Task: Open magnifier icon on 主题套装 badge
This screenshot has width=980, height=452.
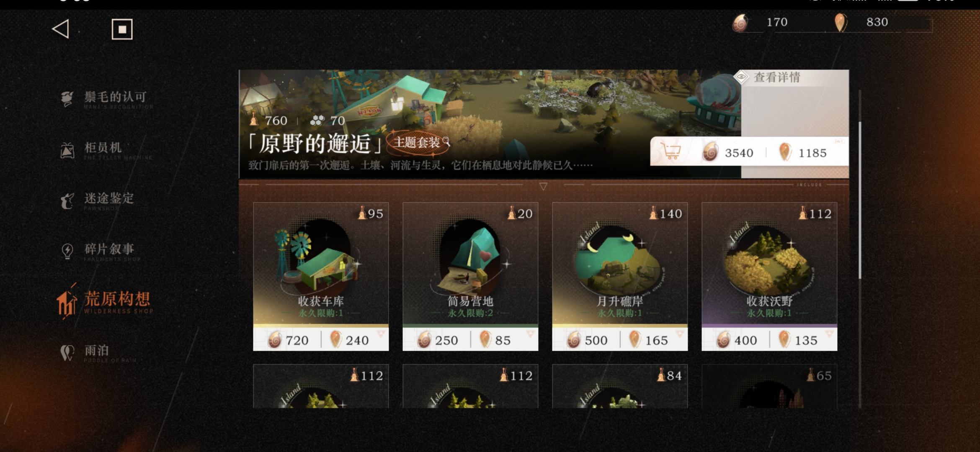Action: click(446, 141)
